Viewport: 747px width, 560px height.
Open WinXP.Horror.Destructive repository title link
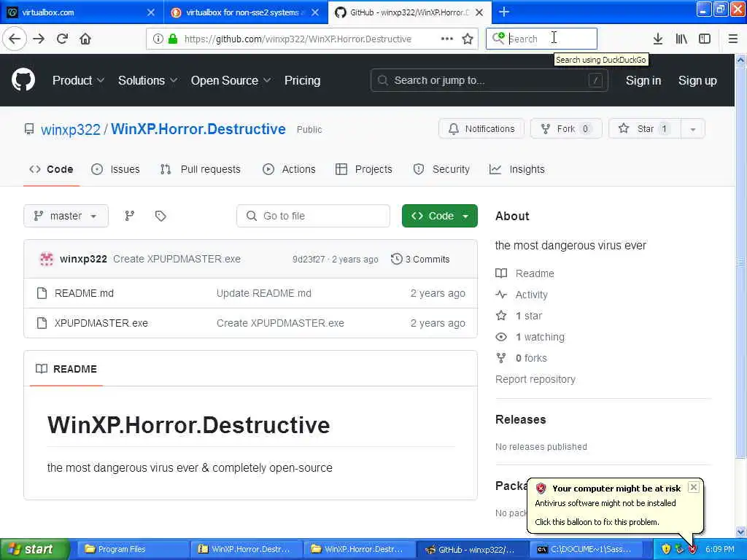pos(198,129)
